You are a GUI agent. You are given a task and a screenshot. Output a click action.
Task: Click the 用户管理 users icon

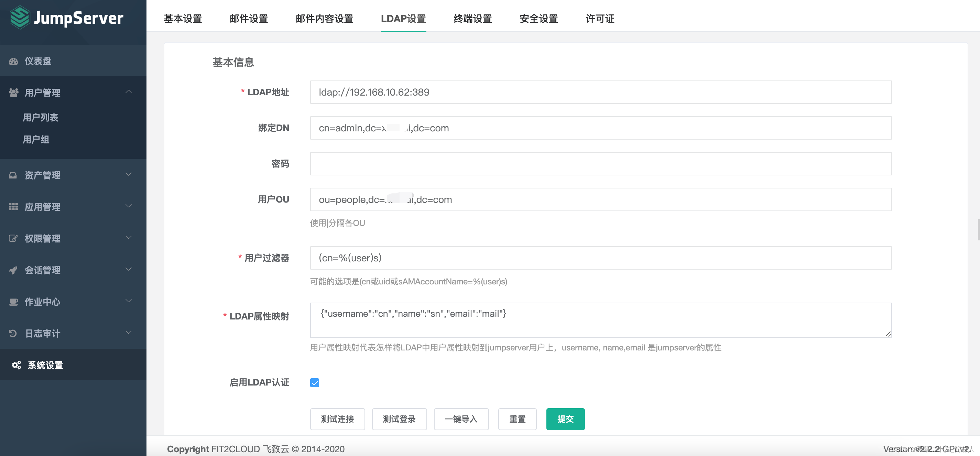13,93
